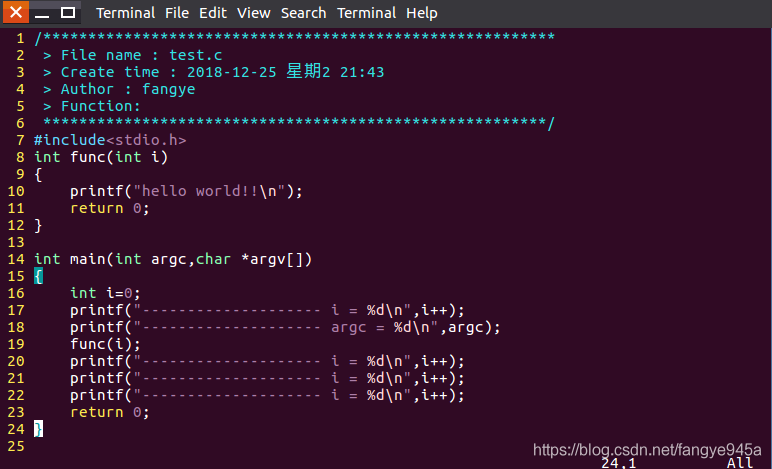Click the blog.csdn.net/fangye945a watermark link
772x469 pixels.
coord(647,450)
